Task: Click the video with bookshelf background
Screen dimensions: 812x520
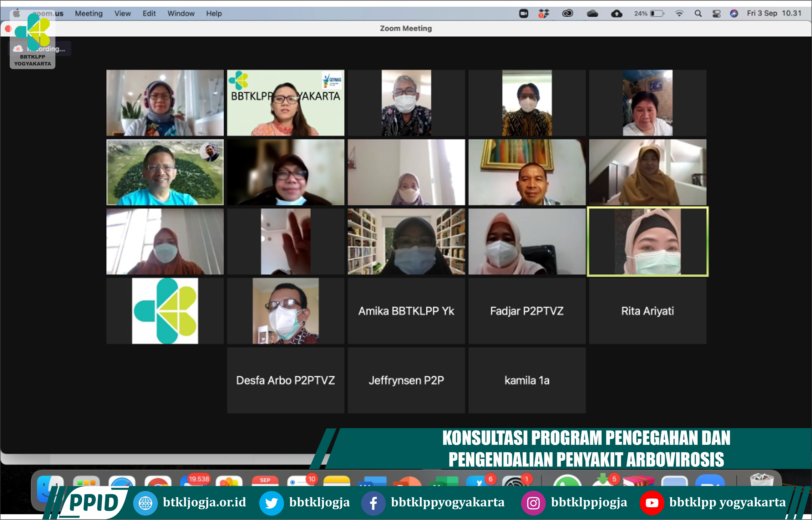Action: click(x=406, y=241)
